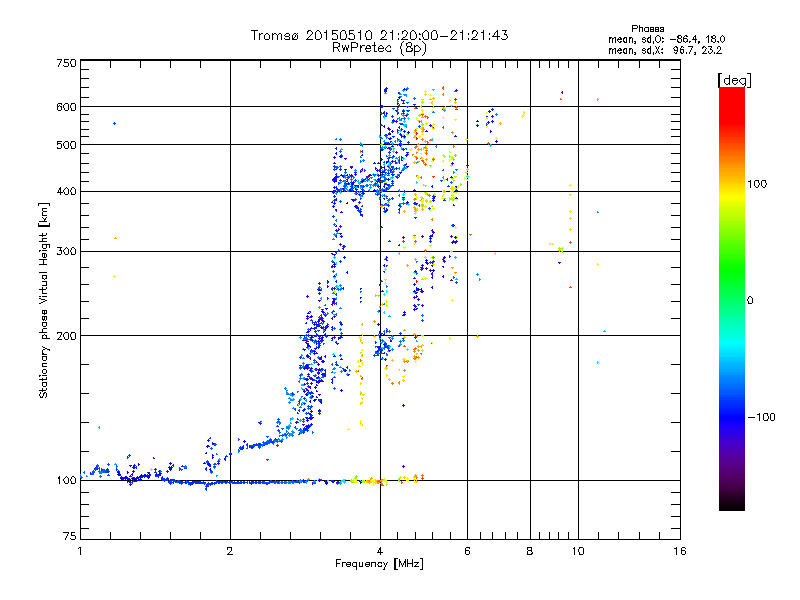Click the y-axis '600' tick label

(67, 107)
